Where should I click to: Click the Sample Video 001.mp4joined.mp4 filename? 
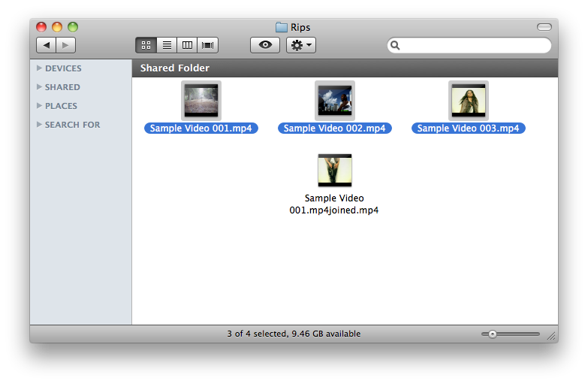point(334,204)
